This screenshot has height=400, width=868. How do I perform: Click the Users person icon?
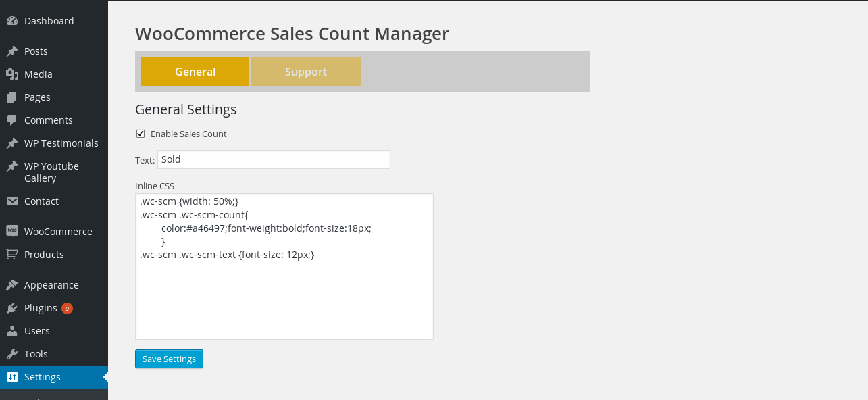(12, 331)
